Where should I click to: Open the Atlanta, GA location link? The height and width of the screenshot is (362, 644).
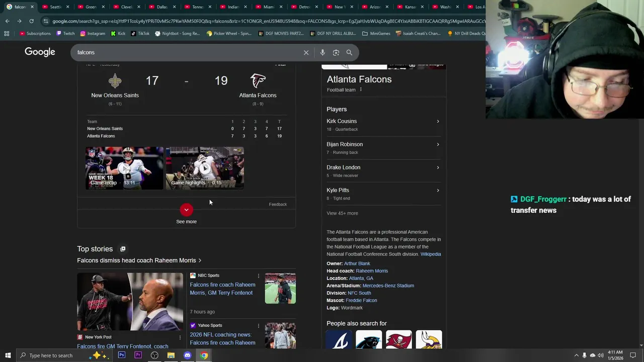[x=361, y=279]
